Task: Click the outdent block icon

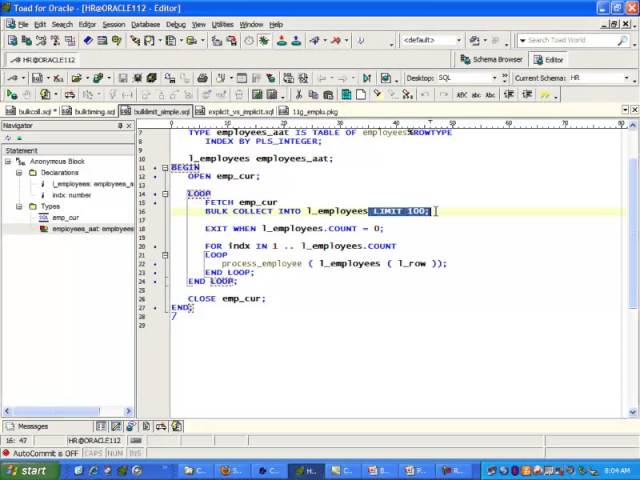Action: pos(527,95)
